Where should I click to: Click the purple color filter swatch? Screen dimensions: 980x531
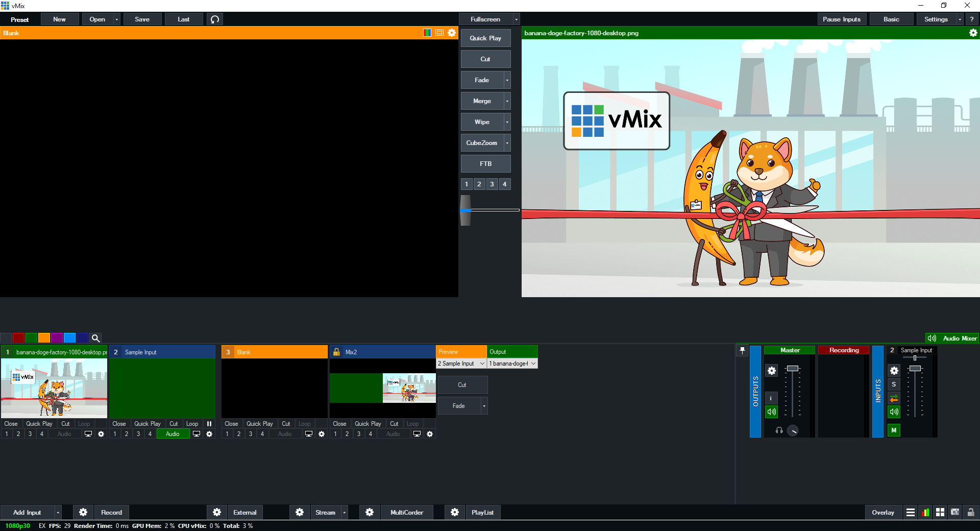tap(57, 338)
